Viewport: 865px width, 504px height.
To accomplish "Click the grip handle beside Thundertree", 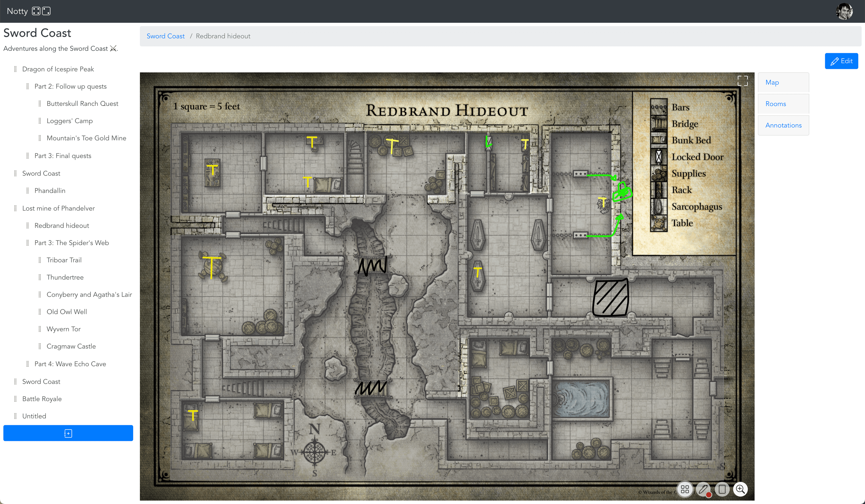I will (x=39, y=277).
